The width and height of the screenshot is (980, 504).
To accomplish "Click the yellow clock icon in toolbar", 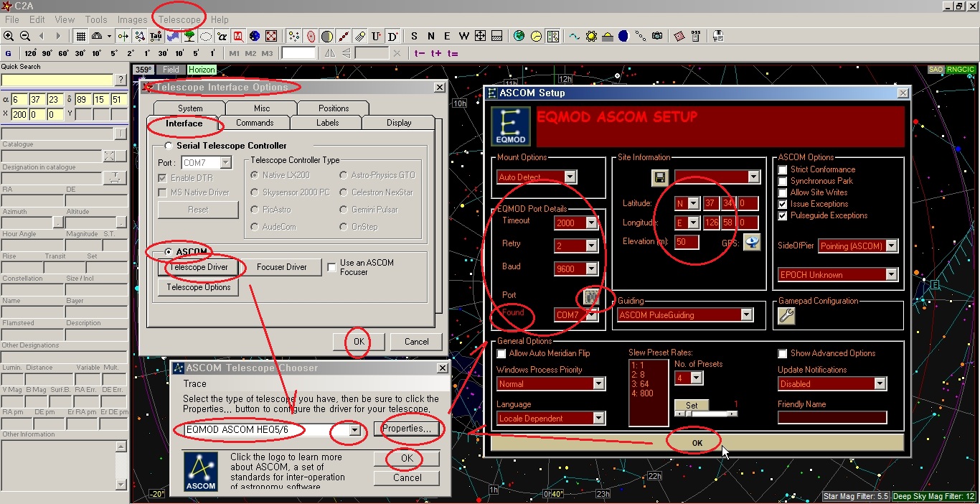I will [536, 36].
